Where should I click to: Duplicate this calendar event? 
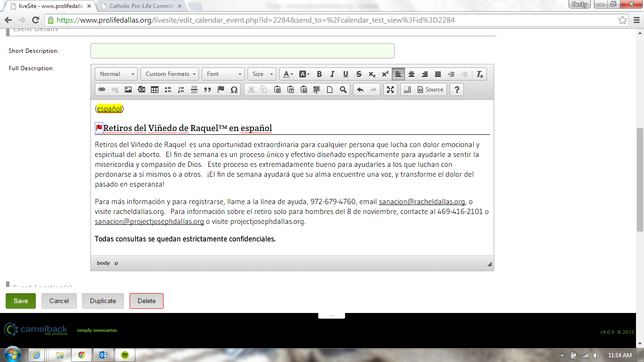click(103, 301)
